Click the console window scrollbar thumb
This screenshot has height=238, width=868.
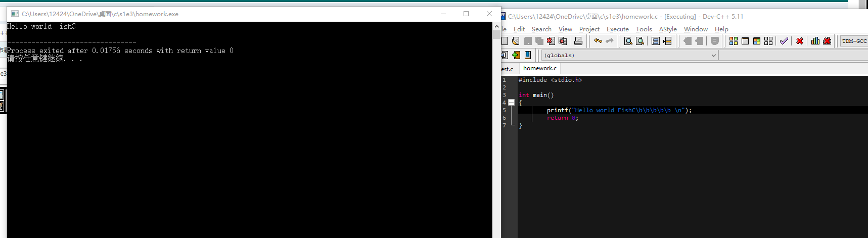click(496, 35)
